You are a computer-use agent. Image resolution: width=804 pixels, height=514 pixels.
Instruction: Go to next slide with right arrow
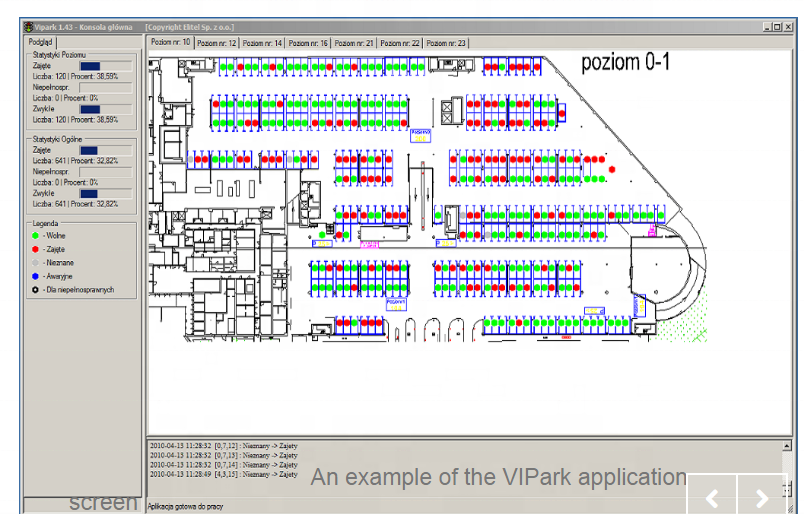(x=762, y=498)
